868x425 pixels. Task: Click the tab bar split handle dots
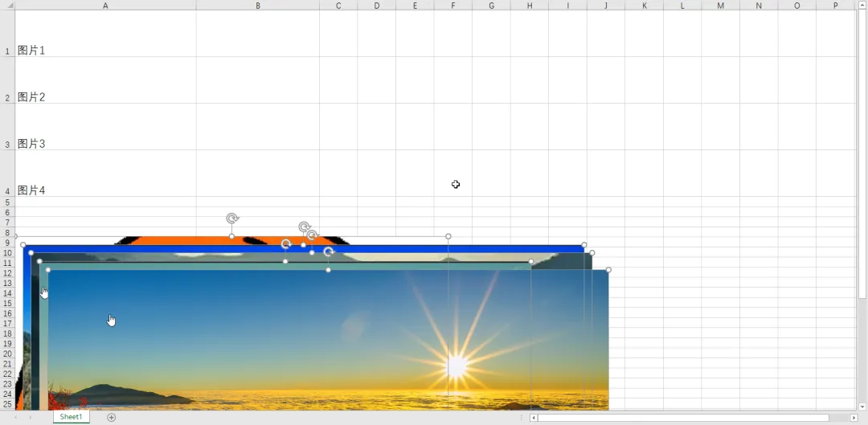point(521,418)
